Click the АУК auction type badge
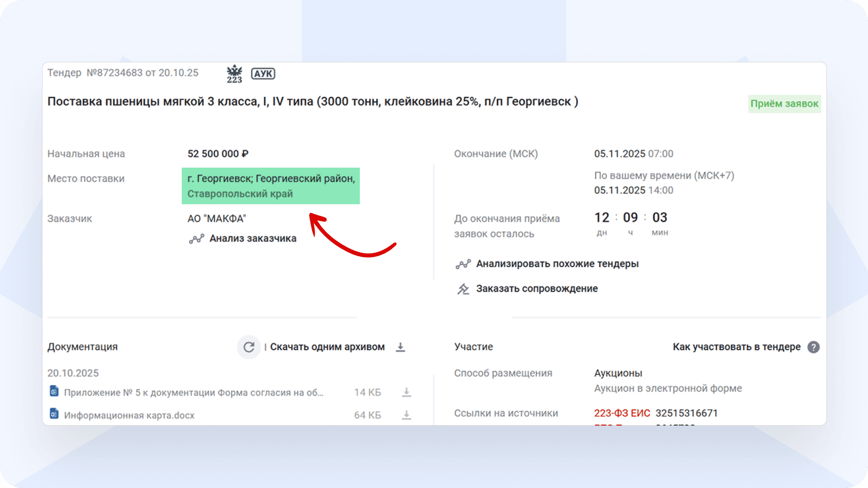The width and height of the screenshot is (868, 488). tap(263, 74)
